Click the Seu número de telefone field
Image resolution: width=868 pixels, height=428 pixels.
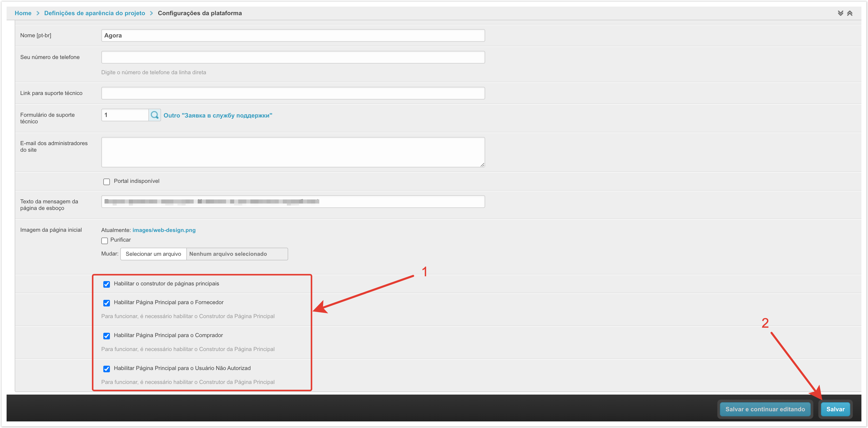point(292,57)
